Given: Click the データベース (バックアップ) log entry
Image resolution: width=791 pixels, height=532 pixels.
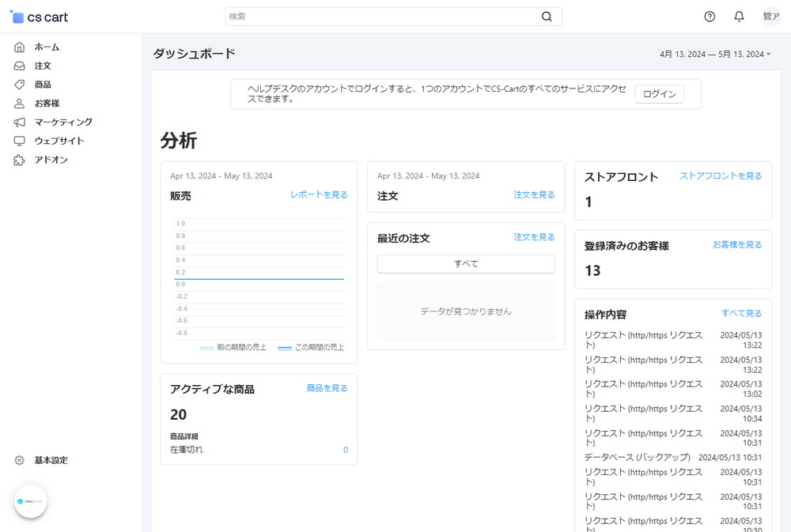Looking at the screenshot, I should coord(673,458).
